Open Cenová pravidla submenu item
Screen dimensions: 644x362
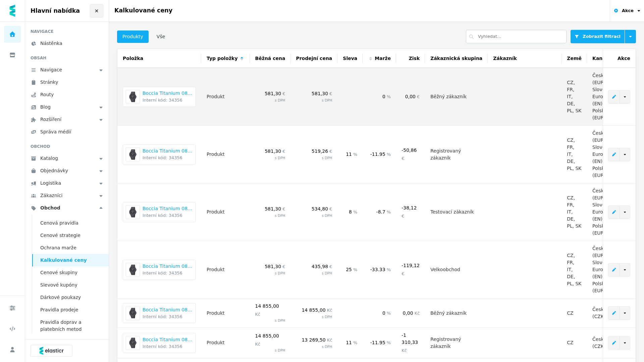tap(70, 223)
